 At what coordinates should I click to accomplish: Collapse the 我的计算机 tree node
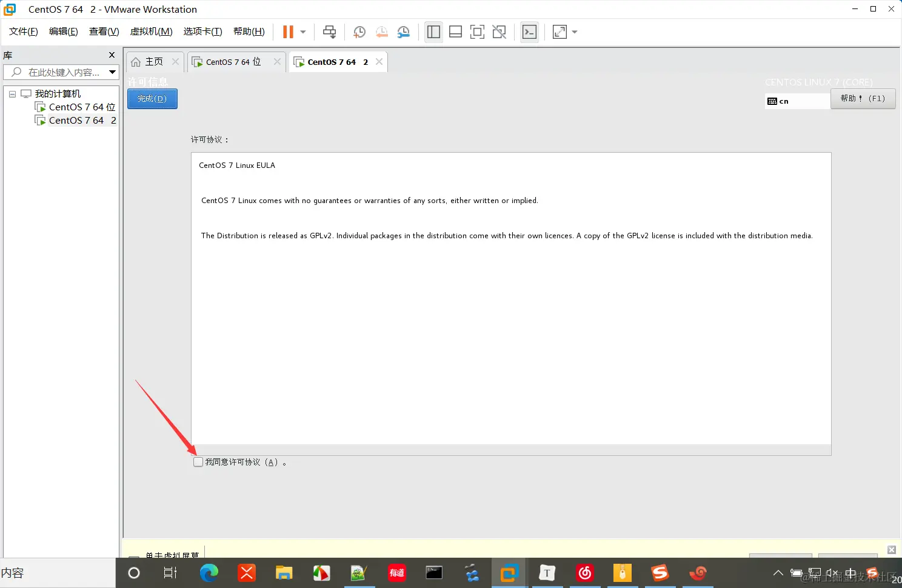tap(12, 94)
